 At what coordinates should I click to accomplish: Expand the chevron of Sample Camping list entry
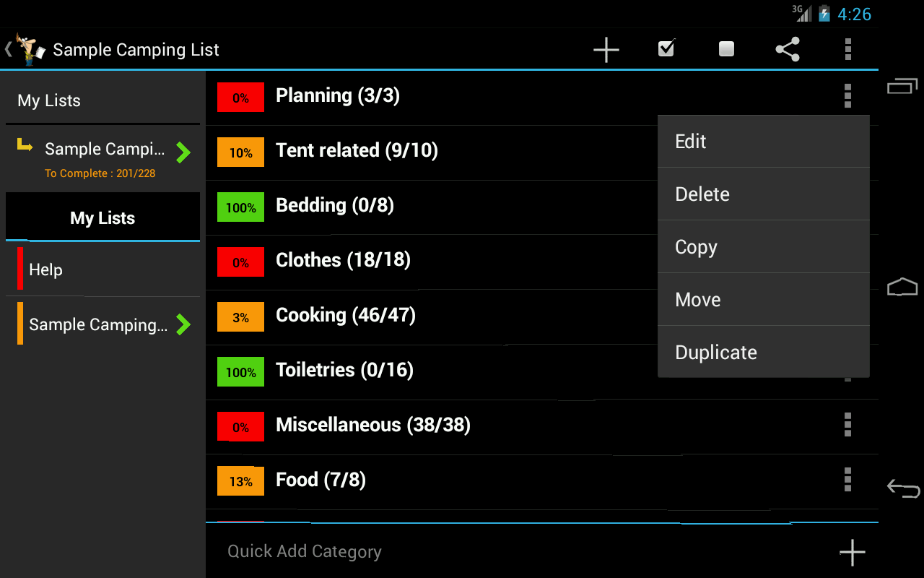click(x=183, y=324)
